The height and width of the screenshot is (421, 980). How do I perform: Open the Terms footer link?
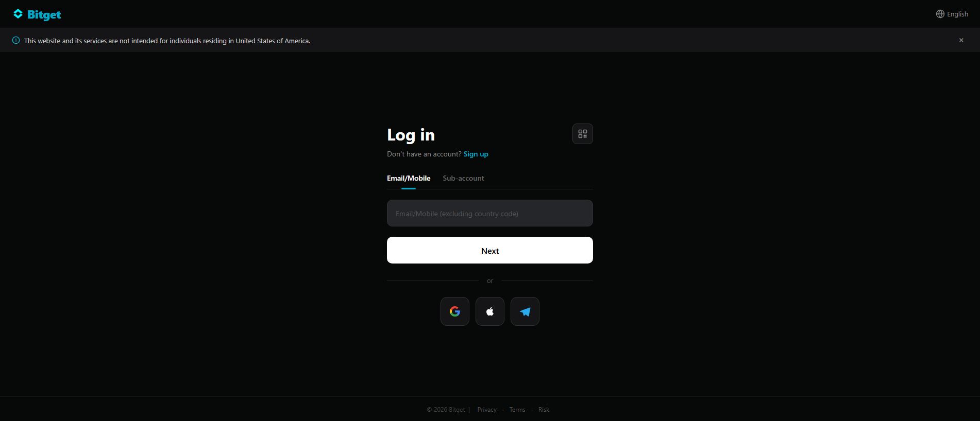(517, 410)
